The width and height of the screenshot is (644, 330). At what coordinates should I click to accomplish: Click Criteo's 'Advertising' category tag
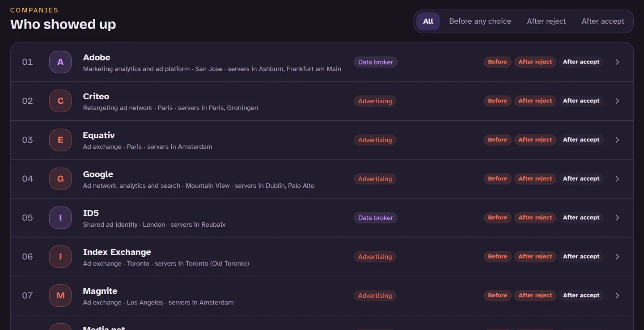375,101
